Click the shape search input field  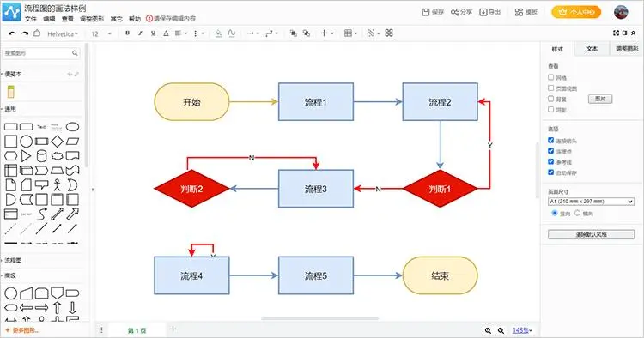point(41,53)
